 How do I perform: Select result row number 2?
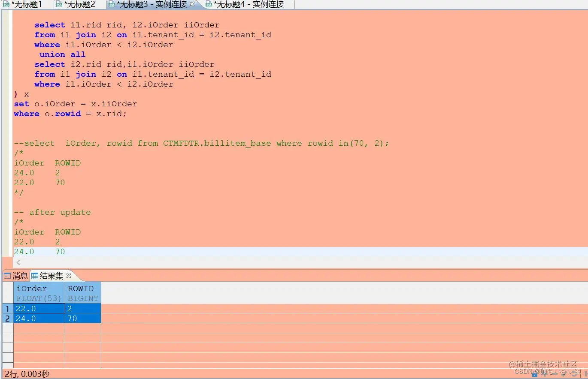point(7,319)
